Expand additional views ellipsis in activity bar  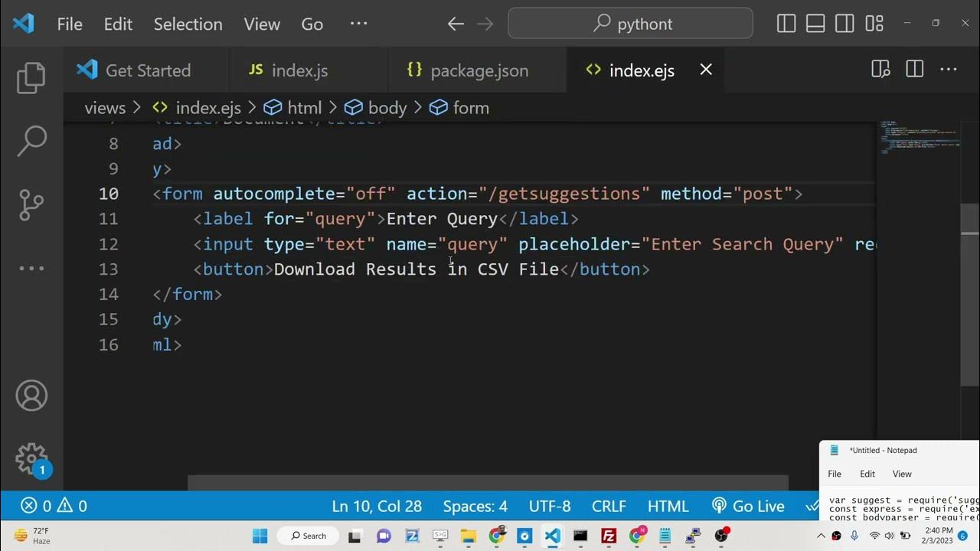point(31,269)
